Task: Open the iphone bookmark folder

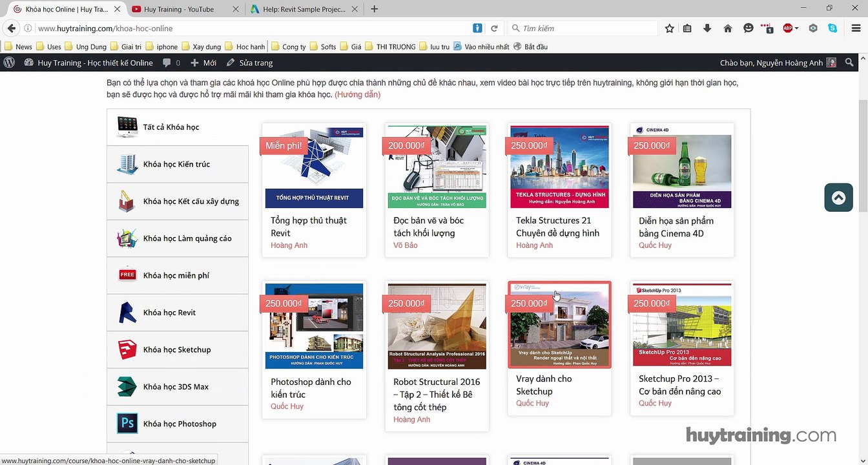Action: click(161, 46)
